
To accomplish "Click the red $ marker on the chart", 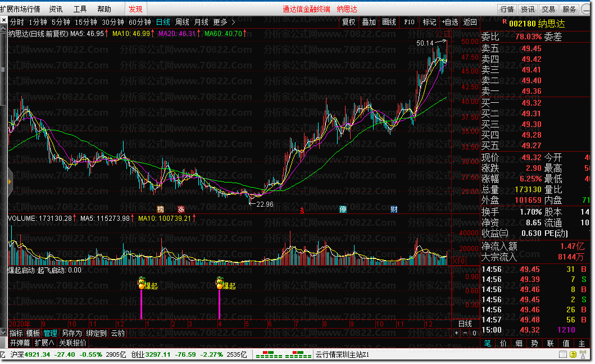I will [x=302, y=211].
